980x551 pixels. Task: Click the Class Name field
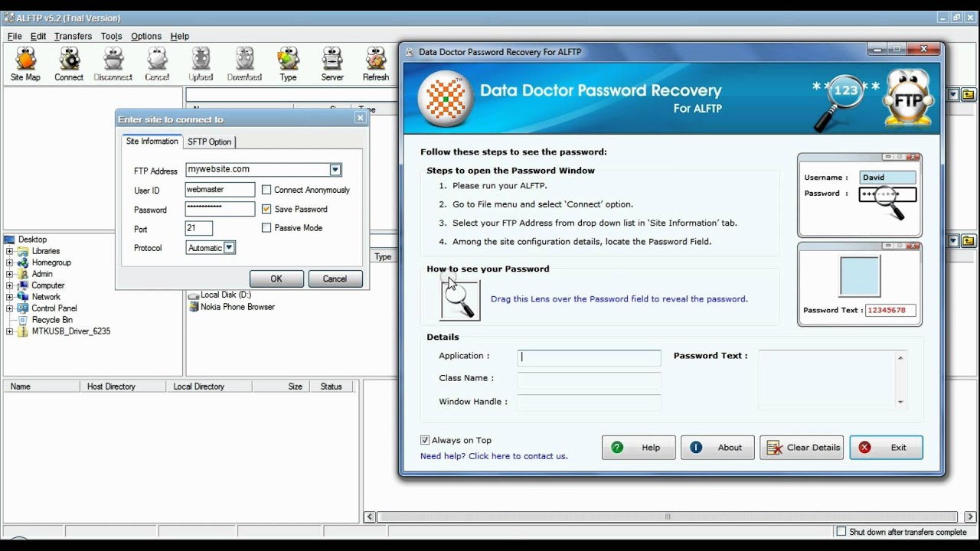point(589,380)
